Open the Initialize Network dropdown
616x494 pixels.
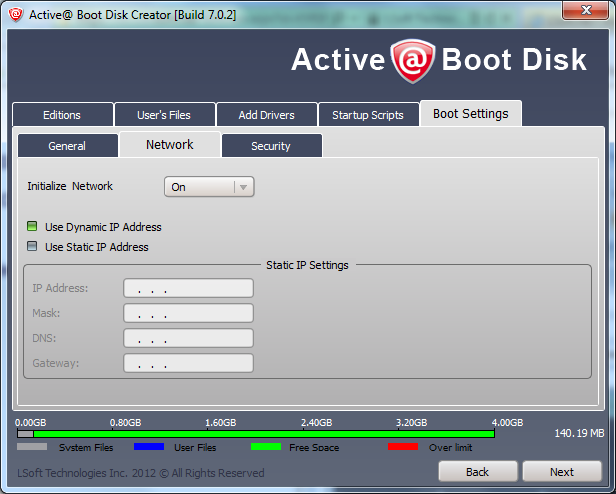[209, 187]
